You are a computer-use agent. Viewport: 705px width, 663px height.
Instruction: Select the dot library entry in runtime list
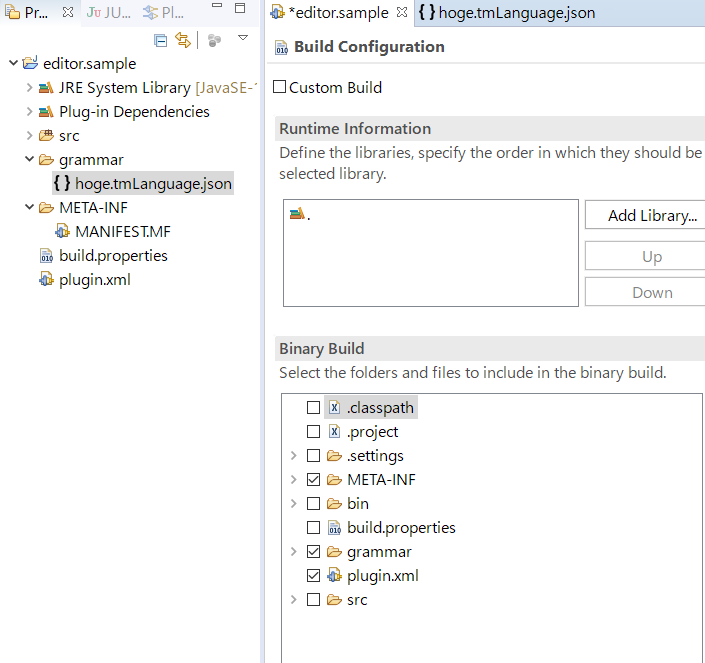[x=300, y=214]
